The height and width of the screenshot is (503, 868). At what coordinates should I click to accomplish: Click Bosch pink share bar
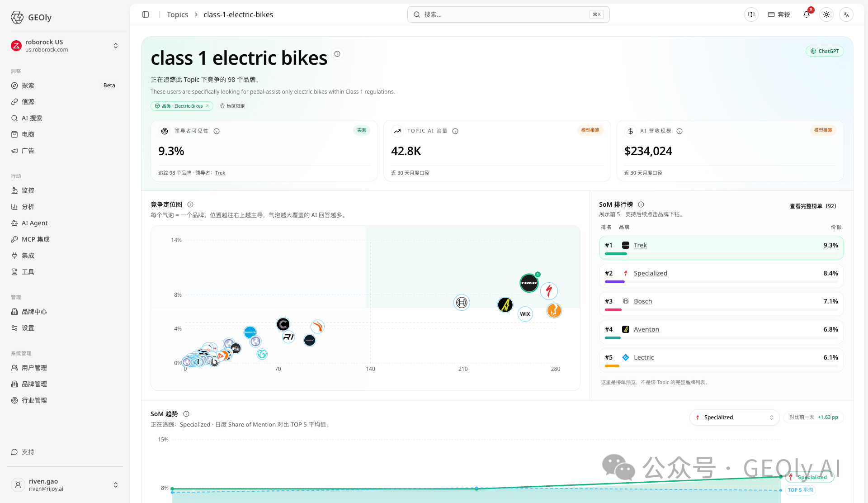(x=613, y=310)
